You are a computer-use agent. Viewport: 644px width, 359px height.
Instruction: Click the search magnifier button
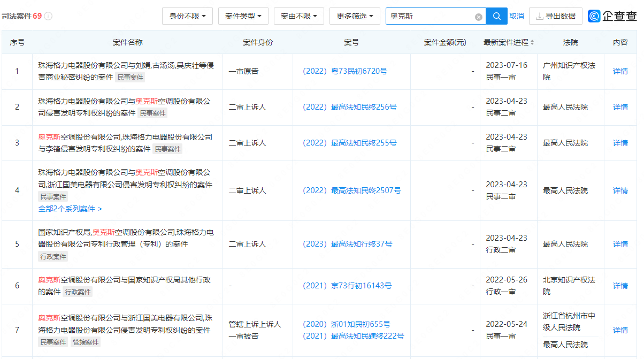click(496, 16)
